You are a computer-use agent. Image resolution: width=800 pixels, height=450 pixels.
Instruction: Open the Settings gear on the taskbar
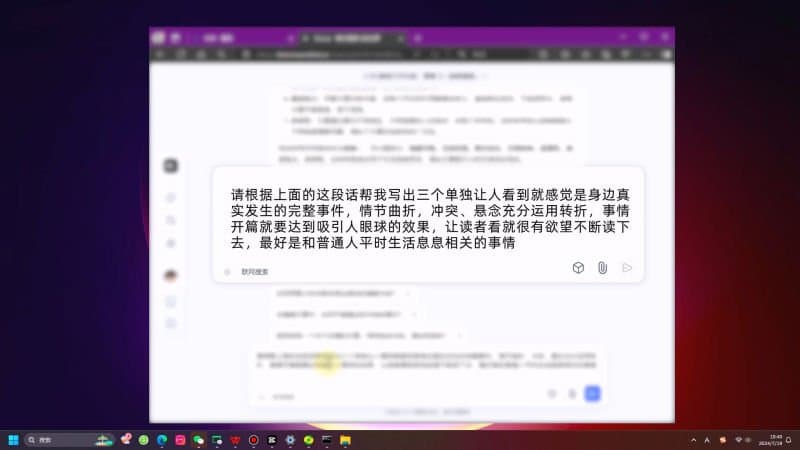pyautogui.click(x=290, y=440)
